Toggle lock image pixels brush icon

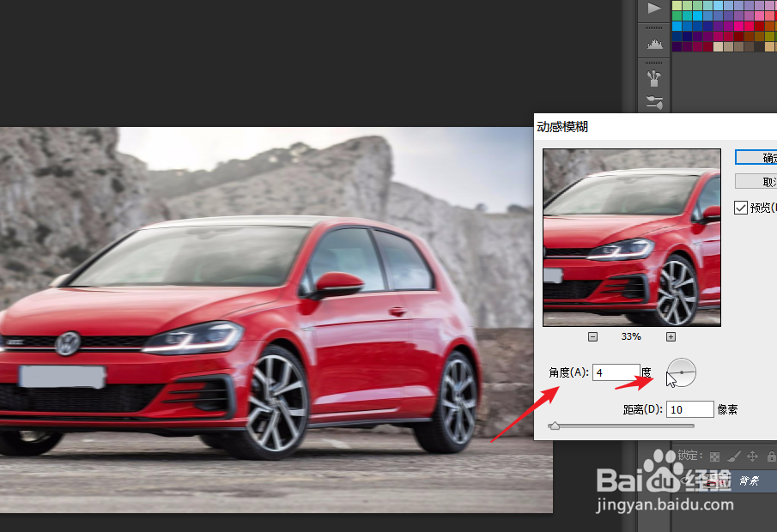coord(734,456)
